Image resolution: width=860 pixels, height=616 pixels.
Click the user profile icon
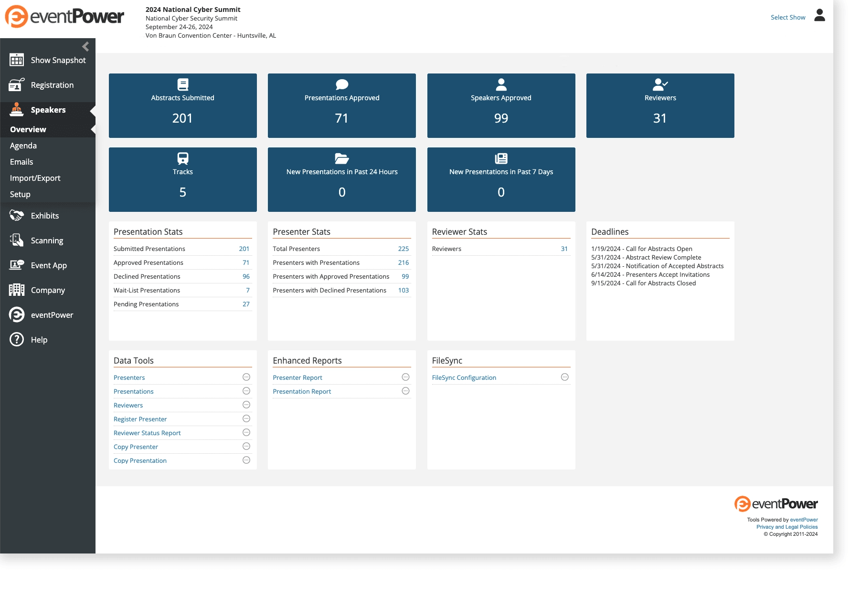coord(819,16)
